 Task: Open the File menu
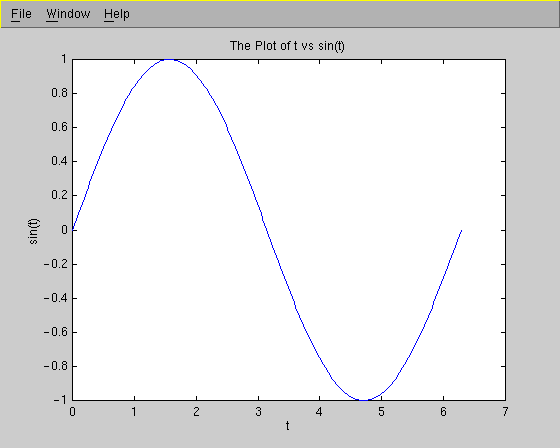21,14
